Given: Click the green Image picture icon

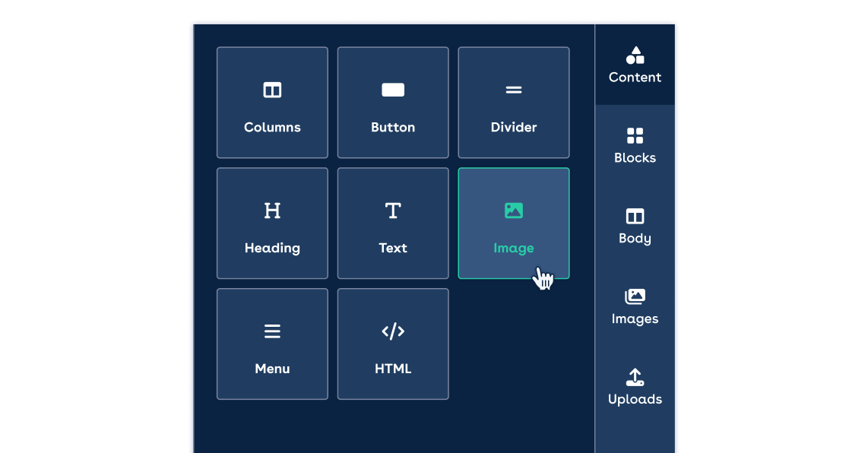Looking at the screenshot, I should (514, 211).
